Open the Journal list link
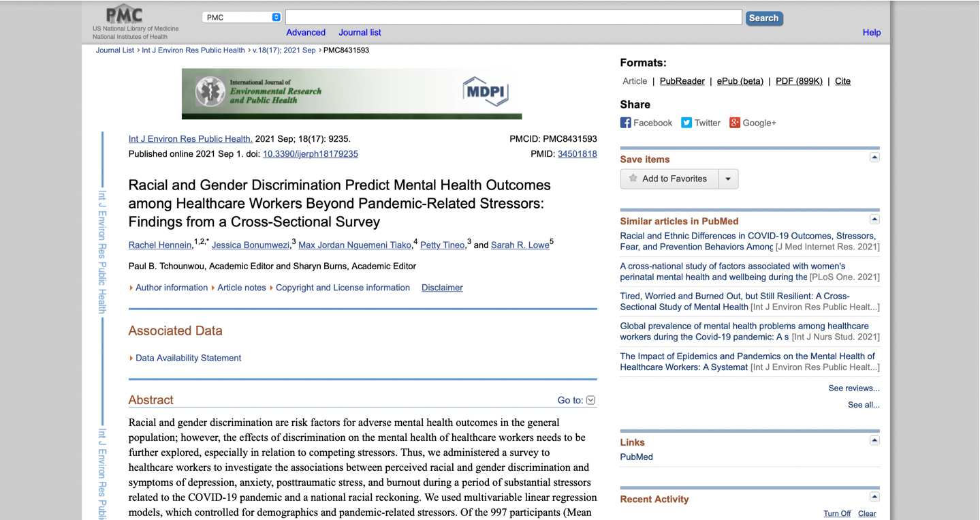Image resolution: width=980 pixels, height=520 pixels. [x=360, y=32]
